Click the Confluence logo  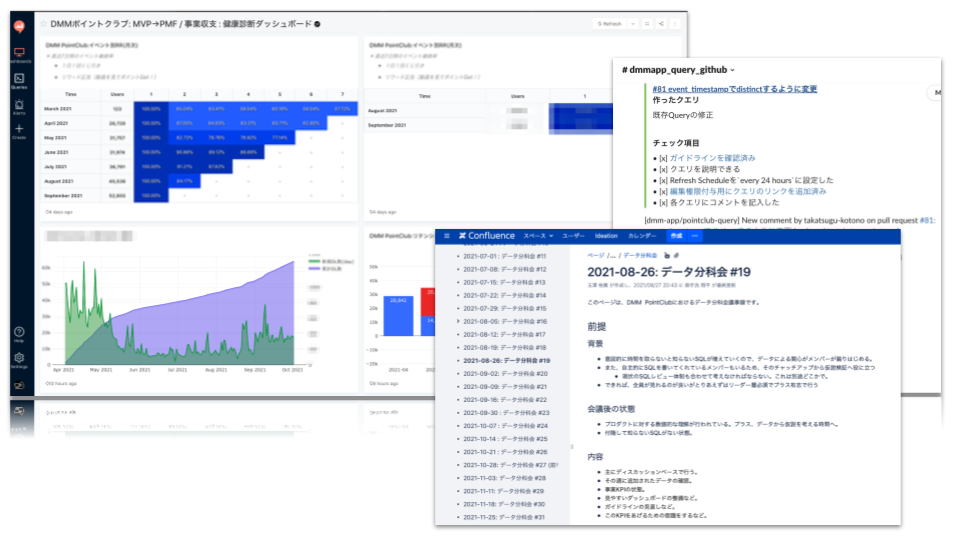[x=487, y=236]
